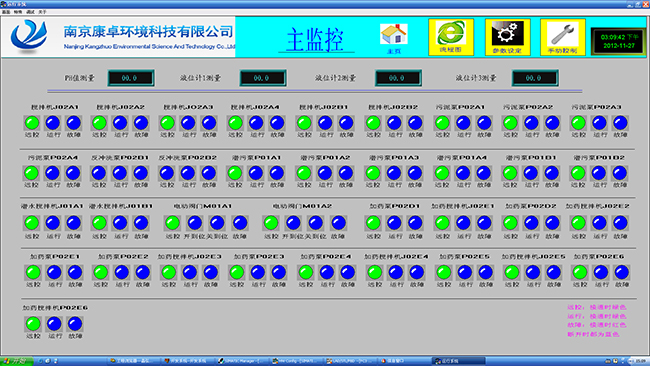Click P02E6 dosing mixer run indicator
650x366 pixels.
(x=54, y=324)
